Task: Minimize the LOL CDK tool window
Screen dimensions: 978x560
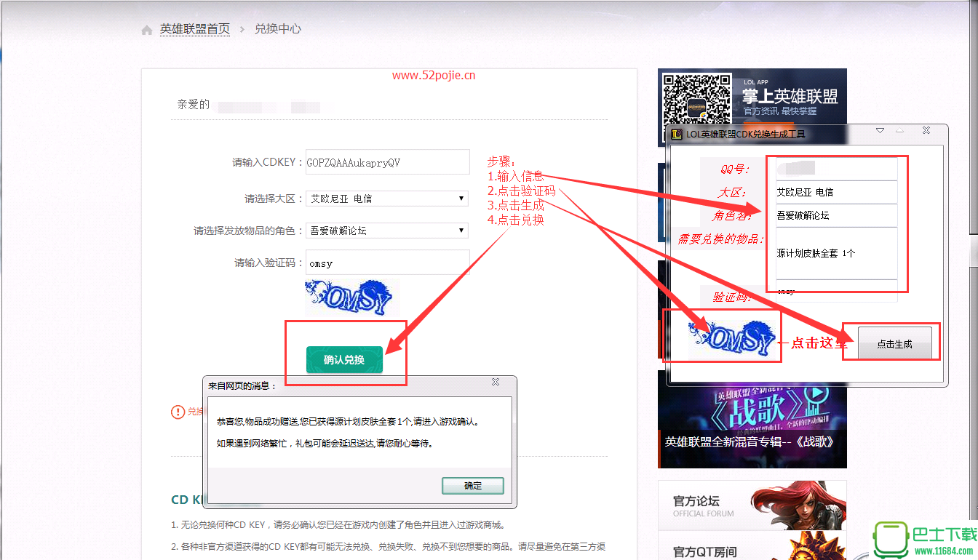Action: 900,131
